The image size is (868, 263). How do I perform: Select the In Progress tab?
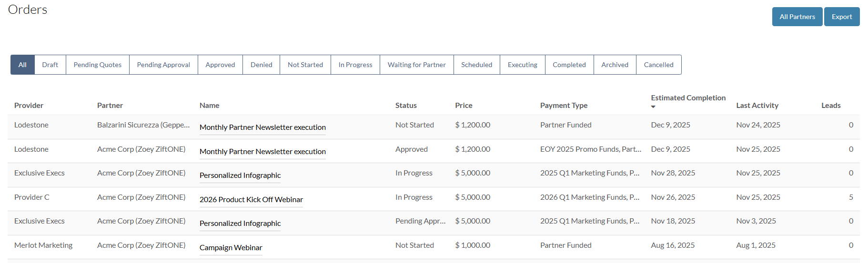(x=355, y=65)
